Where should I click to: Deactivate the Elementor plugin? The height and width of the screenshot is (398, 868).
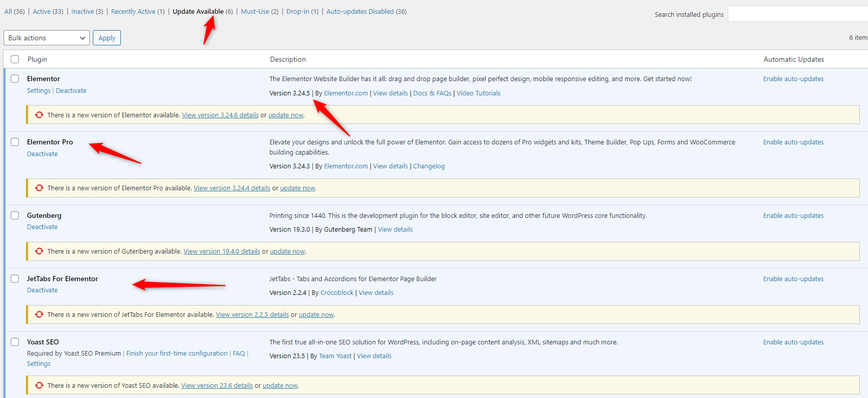(71, 90)
